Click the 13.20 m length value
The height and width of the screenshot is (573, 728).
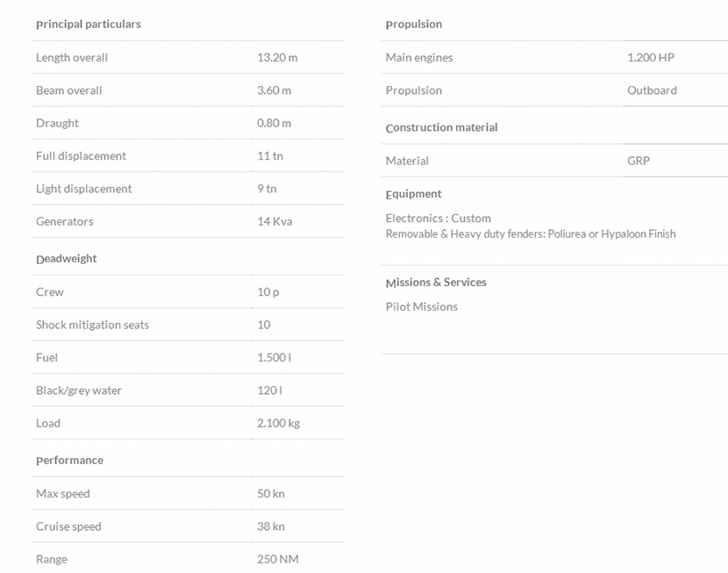(277, 58)
